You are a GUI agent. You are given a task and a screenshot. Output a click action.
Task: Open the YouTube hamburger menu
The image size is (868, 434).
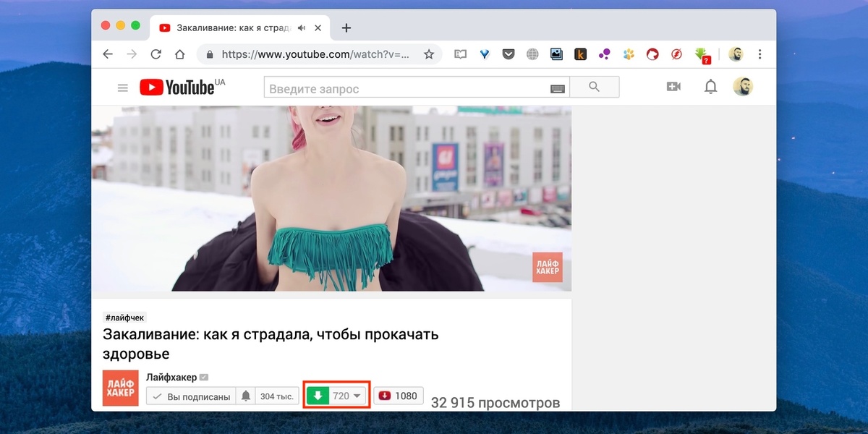[x=123, y=88]
